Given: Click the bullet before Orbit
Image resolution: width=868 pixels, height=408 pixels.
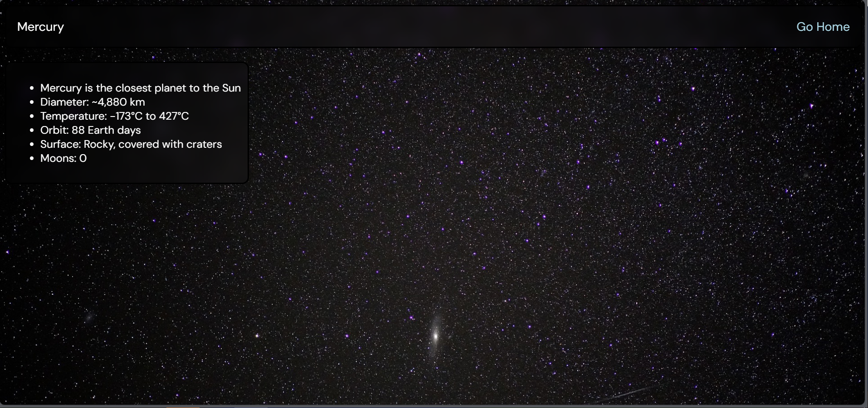Looking at the screenshot, I should [32, 131].
